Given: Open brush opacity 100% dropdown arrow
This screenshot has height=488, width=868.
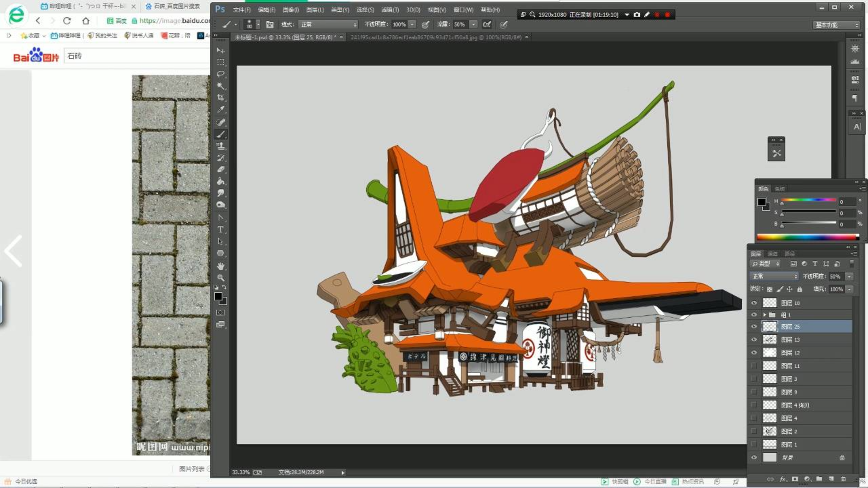Looking at the screenshot, I should point(412,24).
